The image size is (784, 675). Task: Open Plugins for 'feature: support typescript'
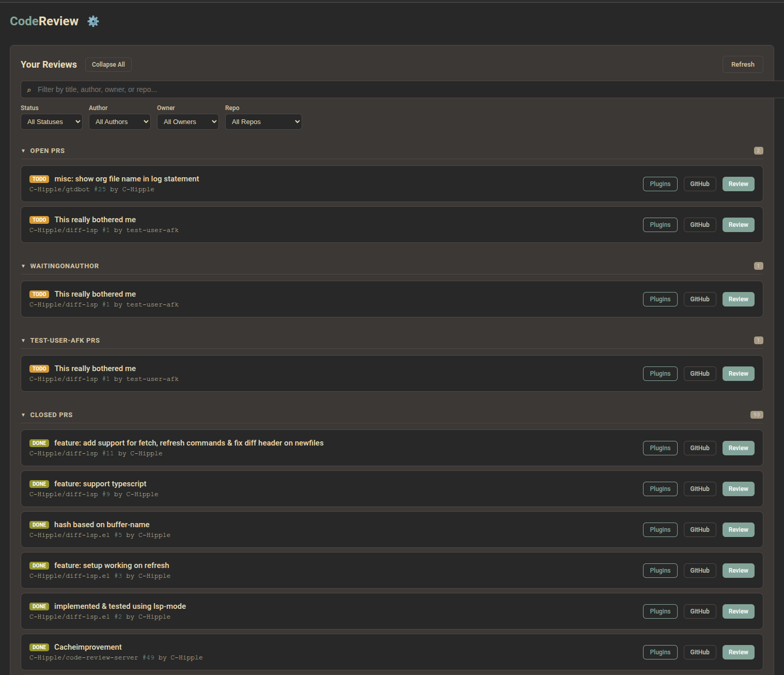[x=660, y=489]
